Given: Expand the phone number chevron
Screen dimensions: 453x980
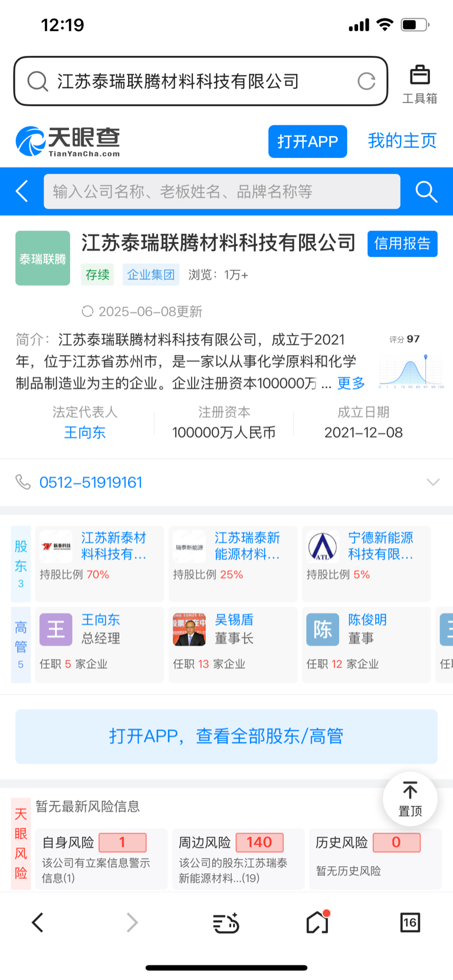Looking at the screenshot, I should [x=433, y=482].
